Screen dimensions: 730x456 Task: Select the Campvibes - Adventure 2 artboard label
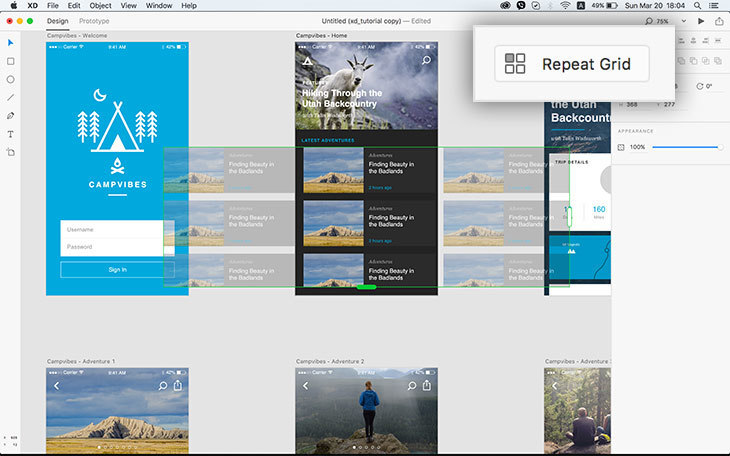click(x=330, y=361)
